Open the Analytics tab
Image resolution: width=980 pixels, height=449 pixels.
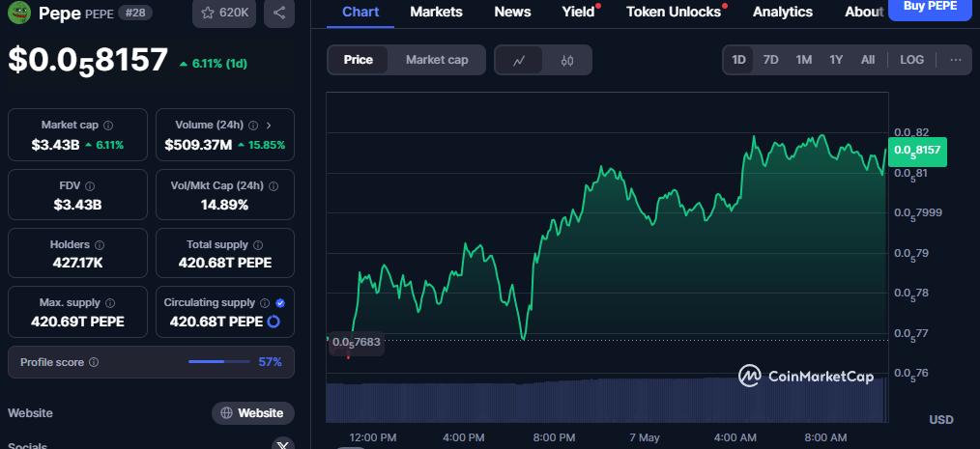783,12
